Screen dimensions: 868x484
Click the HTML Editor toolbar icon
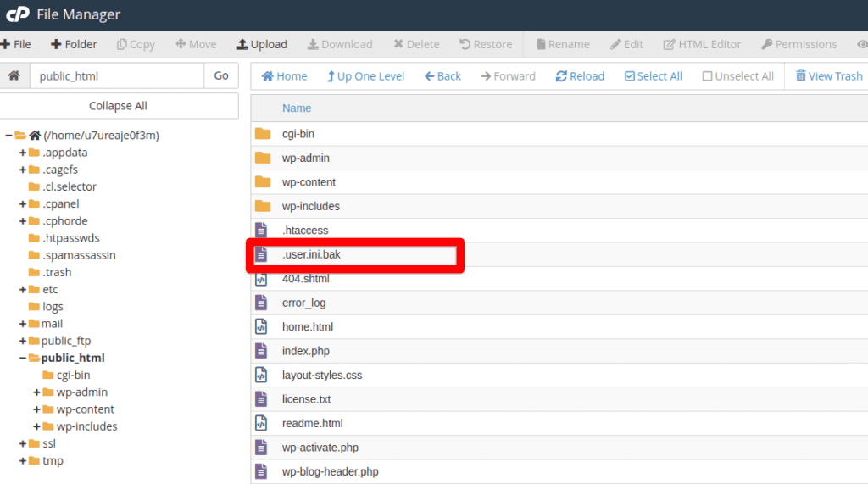point(670,44)
